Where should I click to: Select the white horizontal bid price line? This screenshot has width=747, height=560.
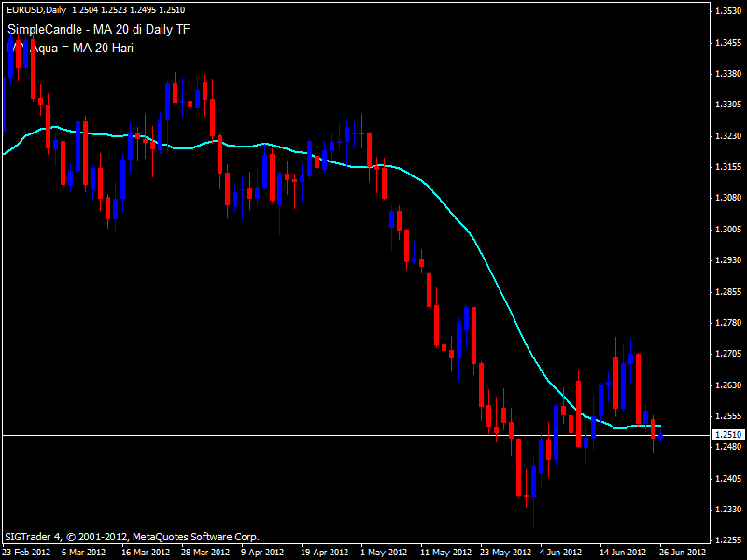pyautogui.click(x=356, y=435)
